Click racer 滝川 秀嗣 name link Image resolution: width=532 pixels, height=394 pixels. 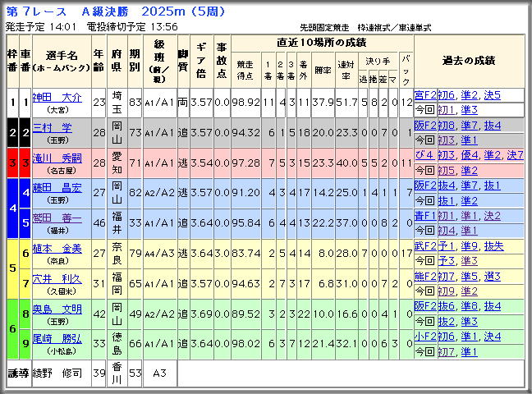(x=57, y=158)
